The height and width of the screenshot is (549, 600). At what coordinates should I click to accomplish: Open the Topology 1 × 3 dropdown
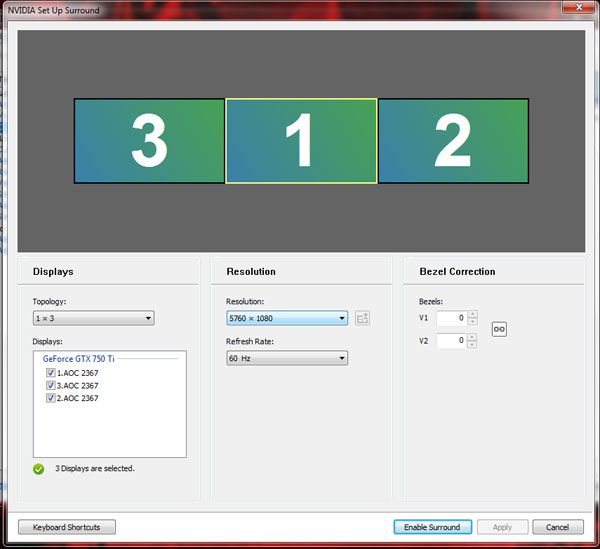[x=94, y=318]
